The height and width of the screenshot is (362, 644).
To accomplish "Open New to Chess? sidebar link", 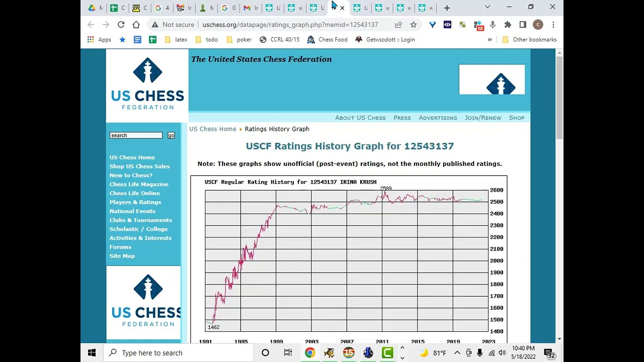I will pyautogui.click(x=131, y=175).
